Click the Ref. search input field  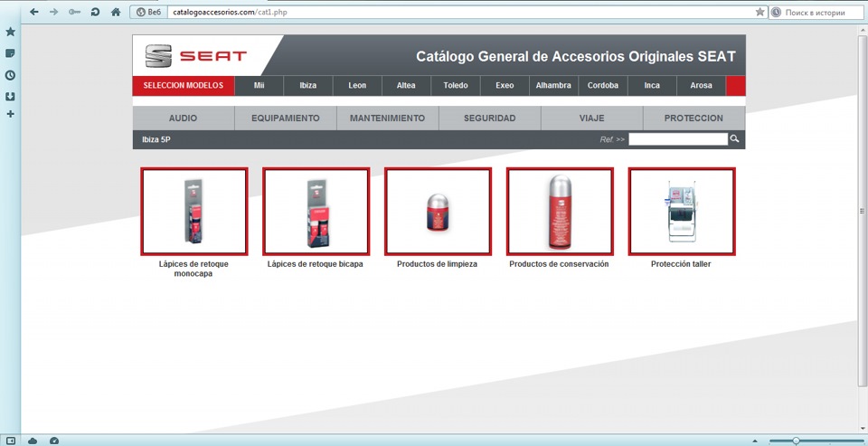pos(678,139)
